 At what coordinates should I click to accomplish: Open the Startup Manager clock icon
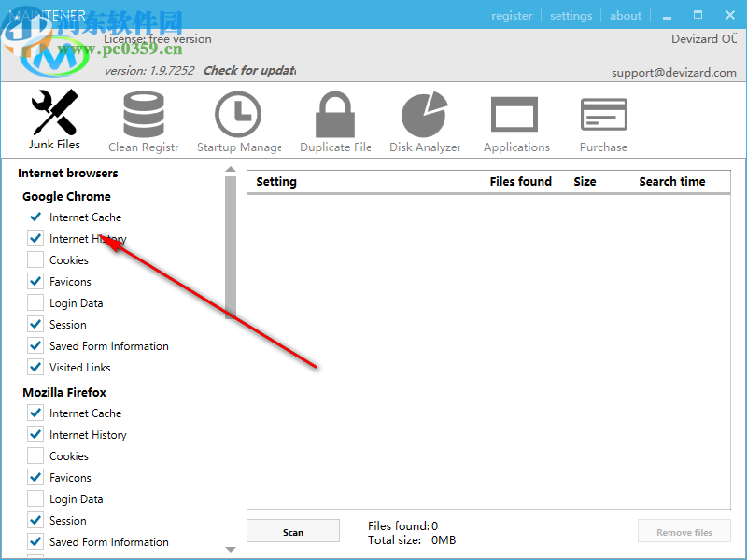tap(238, 114)
